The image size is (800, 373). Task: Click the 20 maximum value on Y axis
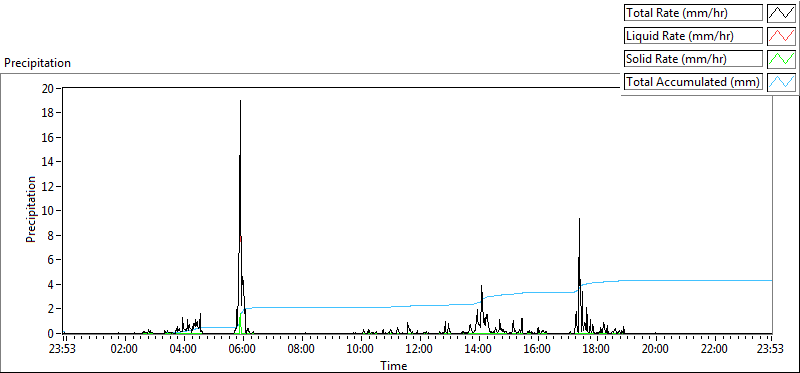click(x=49, y=88)
